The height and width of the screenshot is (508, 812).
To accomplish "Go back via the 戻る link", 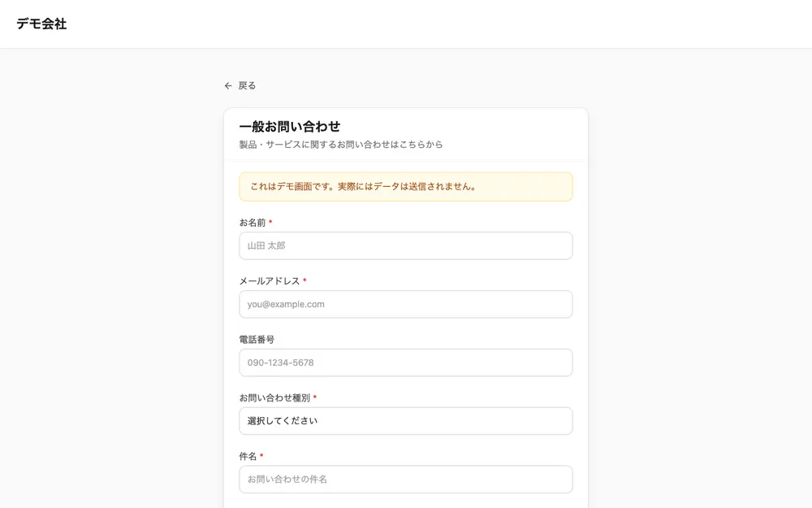I will click(x=240, y=85).
